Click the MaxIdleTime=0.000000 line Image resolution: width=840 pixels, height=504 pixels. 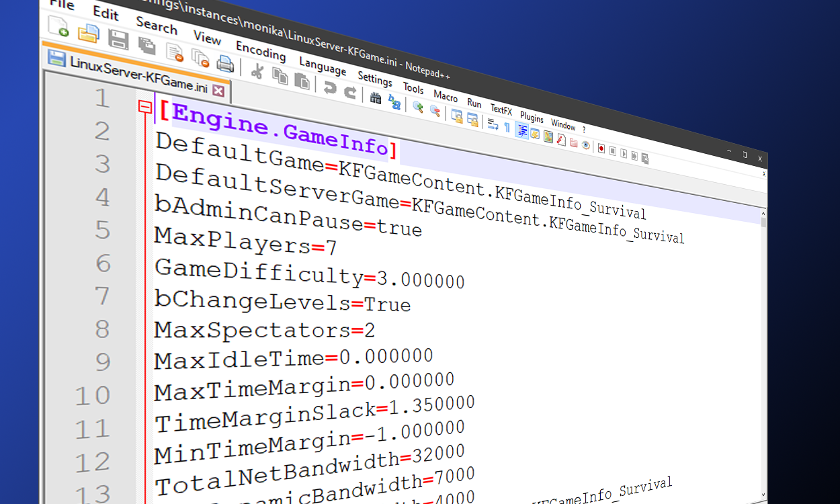294,359
